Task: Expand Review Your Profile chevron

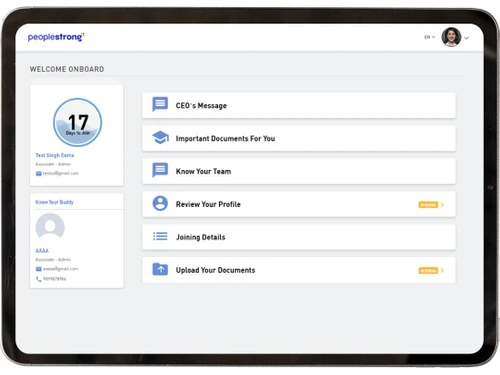Action: (442, 204)
